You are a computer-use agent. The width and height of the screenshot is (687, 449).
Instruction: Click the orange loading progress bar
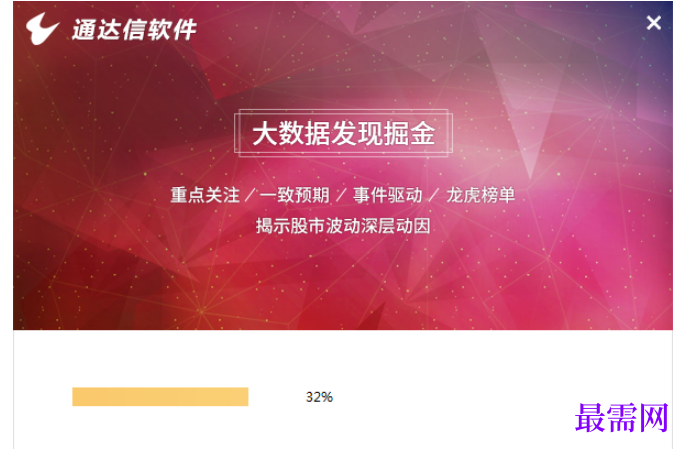[160, 396]
